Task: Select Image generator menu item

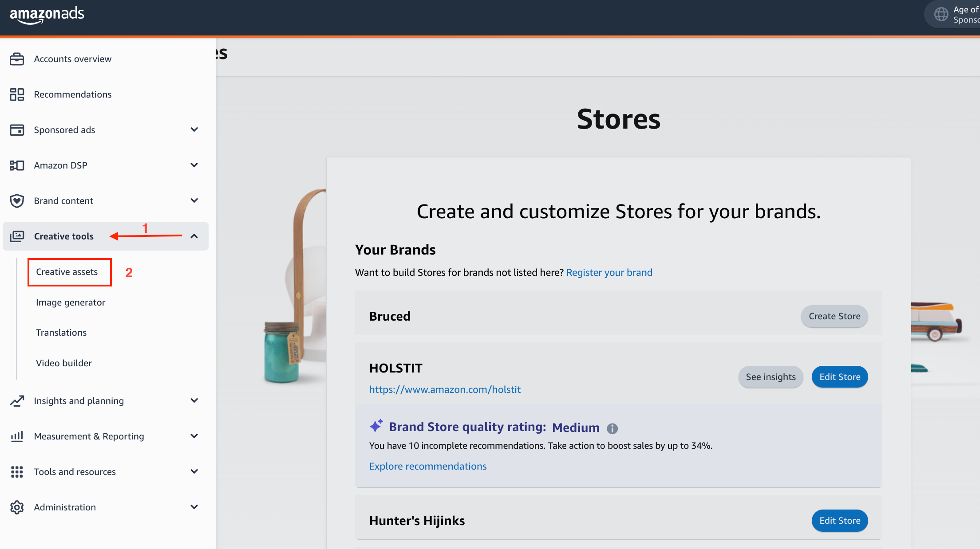Action: click(x=71, y=302)
